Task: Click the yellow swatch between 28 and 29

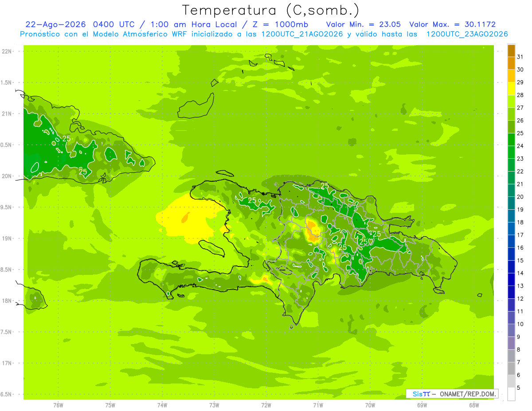Action: point(511,89)
